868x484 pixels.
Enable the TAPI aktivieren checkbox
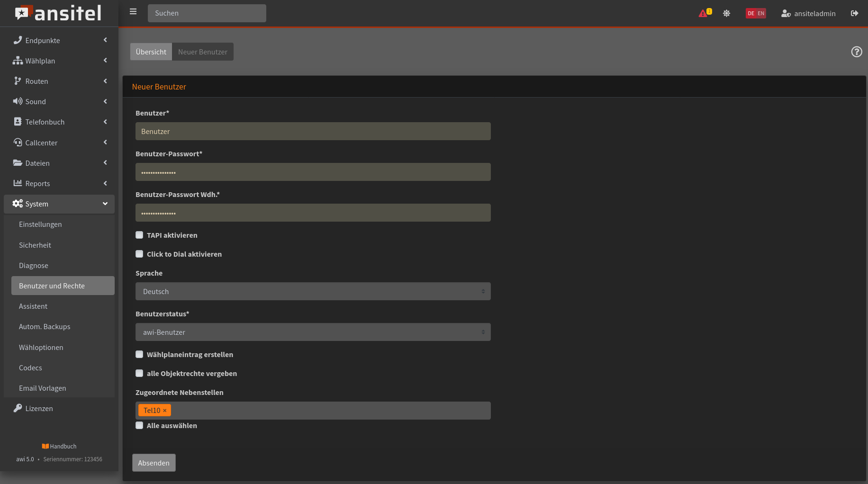(x=139, y=235)
